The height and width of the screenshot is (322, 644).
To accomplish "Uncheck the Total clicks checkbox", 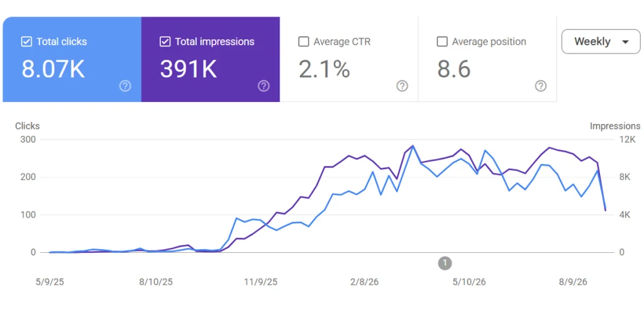I will 26,42.
